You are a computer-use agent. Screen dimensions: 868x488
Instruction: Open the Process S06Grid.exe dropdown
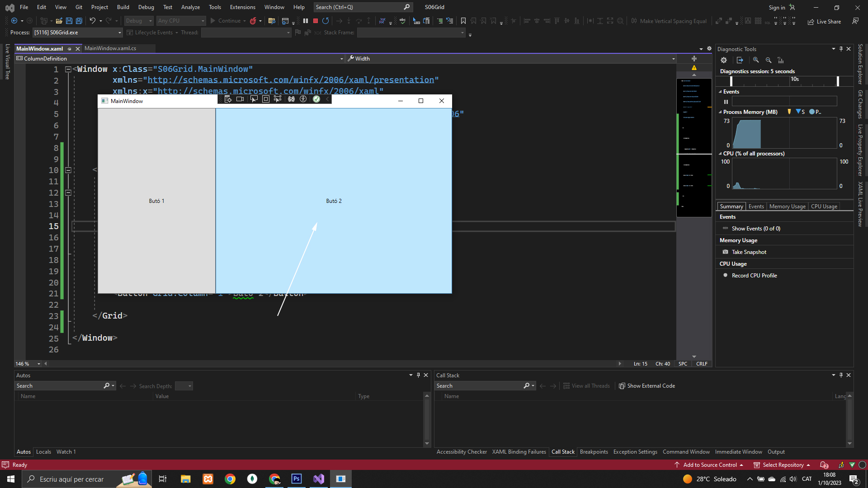120,33
